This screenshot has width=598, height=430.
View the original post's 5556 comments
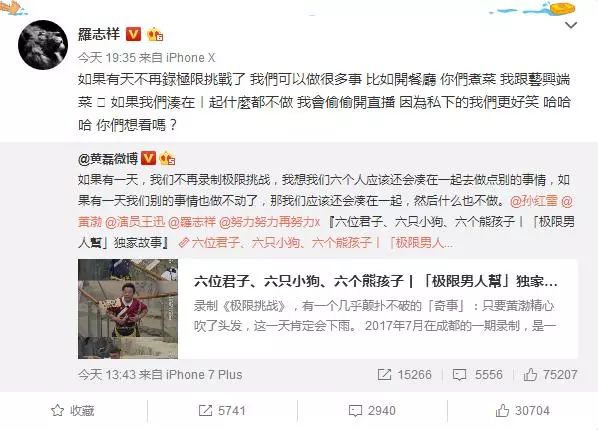pyautogui.click(x=477, y=375)
